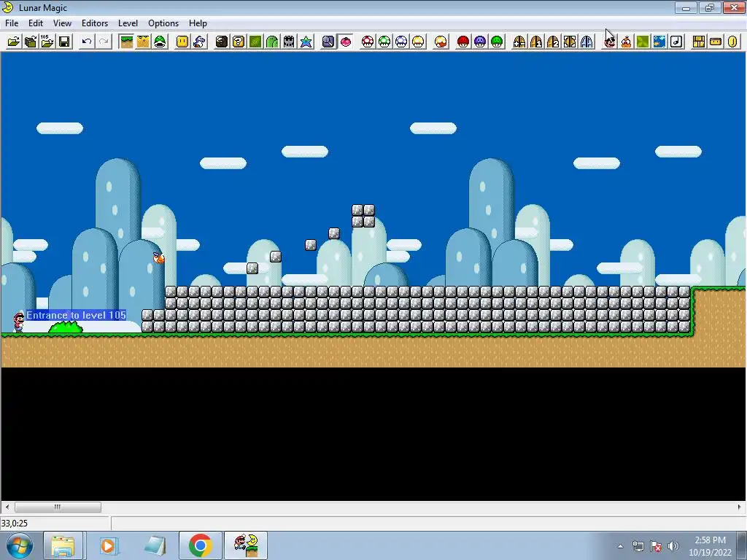Undo the last edit
747x560 pixels.
[87, 42]
